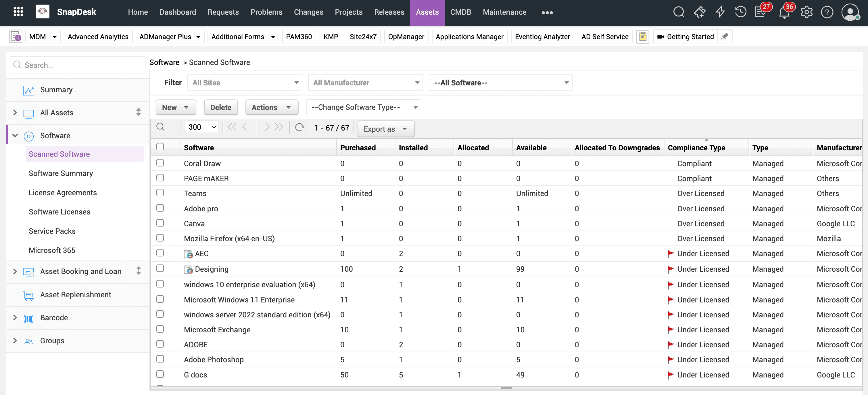868x395 pixels.
Task: Check the Microsoft Exchange row checkbox
Action: pos(160,329)
